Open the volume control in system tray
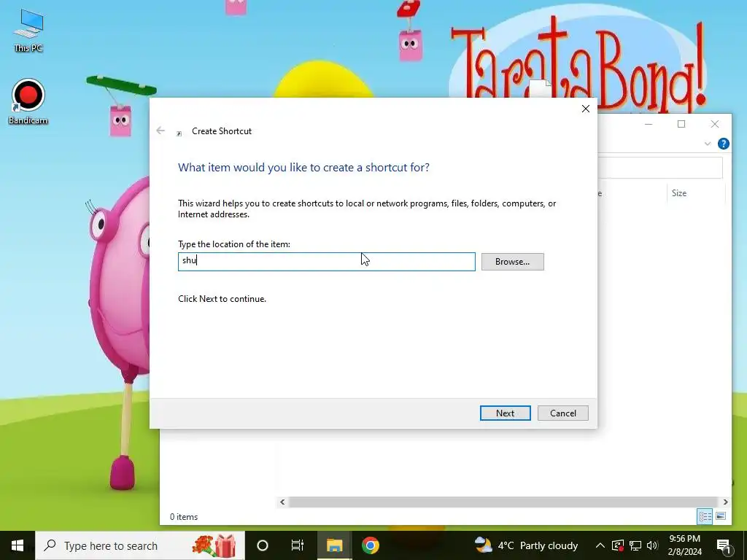The height and width of the screenshot is (560, 747). pos(652,545)
